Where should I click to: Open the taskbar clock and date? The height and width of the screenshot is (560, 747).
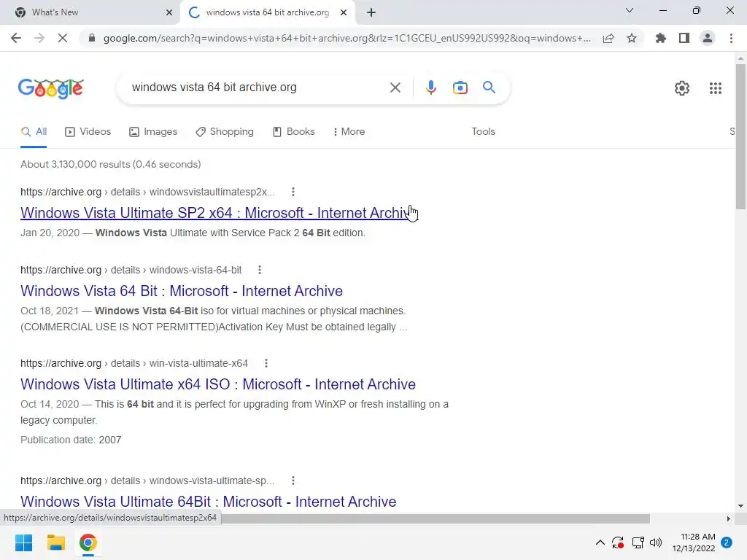click(694, 542)
